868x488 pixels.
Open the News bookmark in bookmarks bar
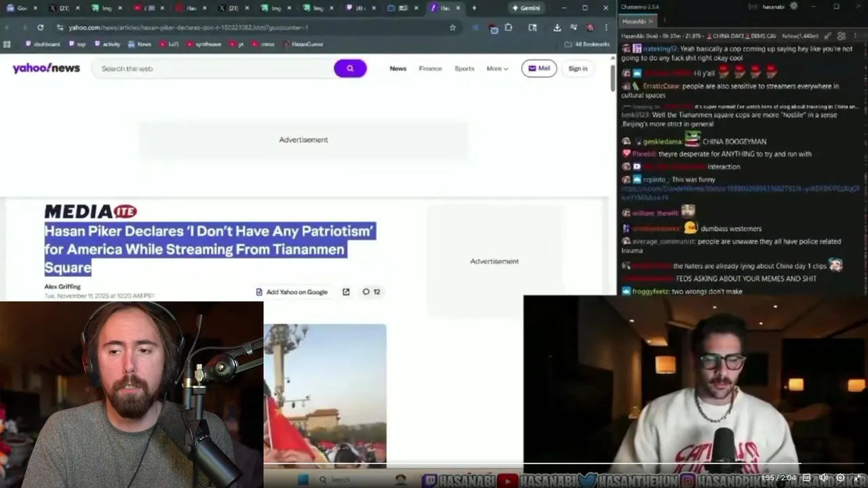(140, 44)
